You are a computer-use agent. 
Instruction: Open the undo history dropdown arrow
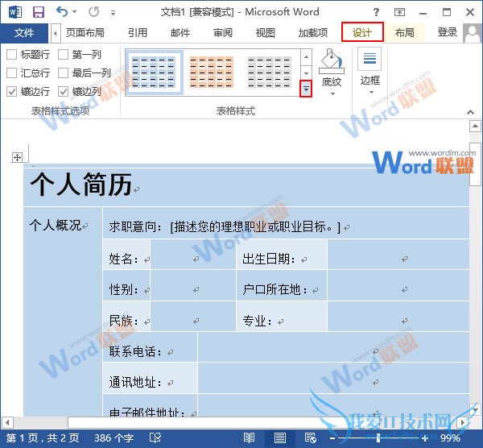[75, 12]
